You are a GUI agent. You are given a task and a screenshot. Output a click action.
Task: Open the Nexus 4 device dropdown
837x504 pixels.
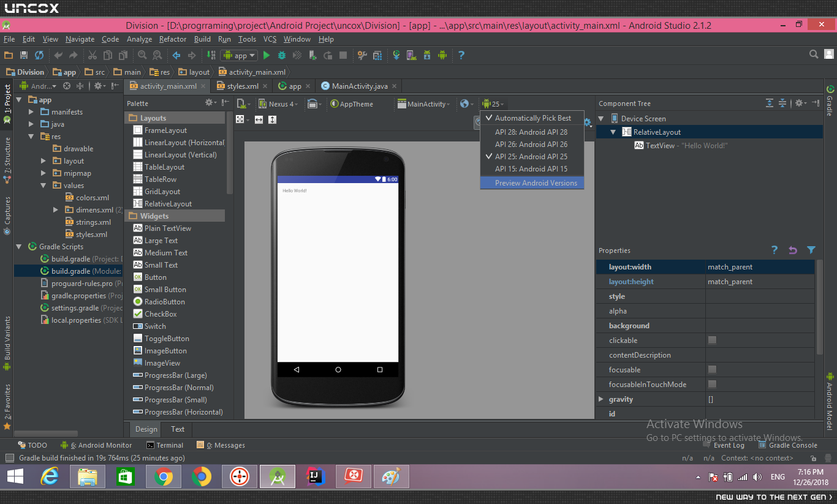pyautogui.click(x=278, y=103)
